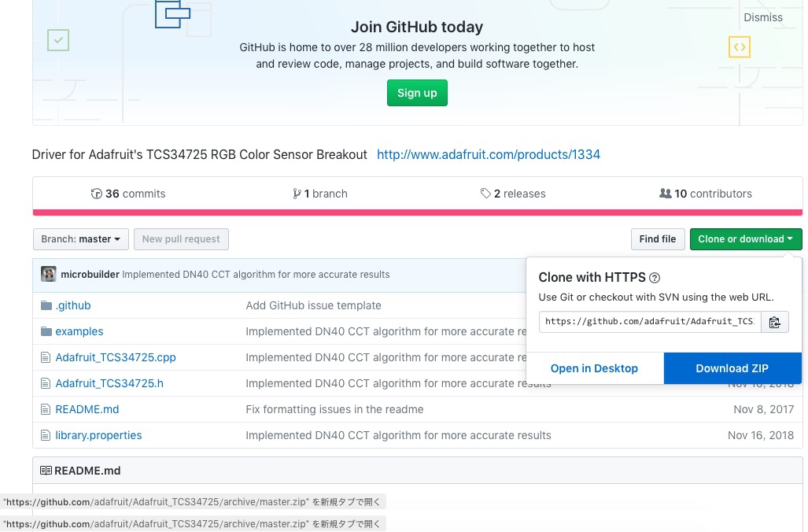Screen dimensions: 808x532
Task: Click the 'Clone with HTTPS' heading
Action: pyautogui.click(x=592, y=277)
